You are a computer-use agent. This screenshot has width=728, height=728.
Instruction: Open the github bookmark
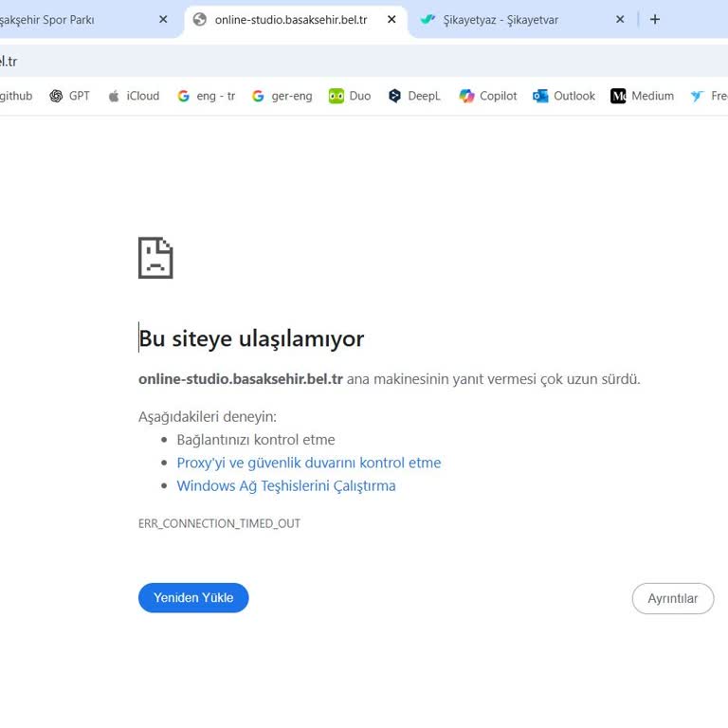[x=16, y=96]
